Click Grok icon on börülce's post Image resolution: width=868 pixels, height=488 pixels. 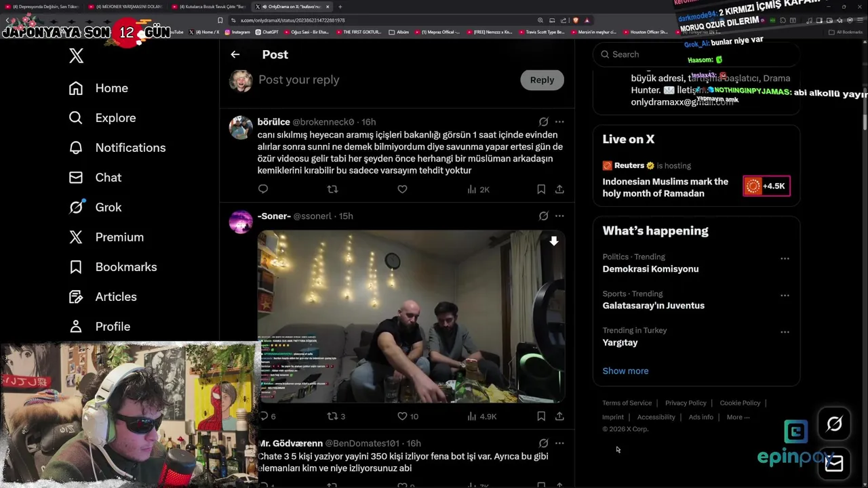543,122
